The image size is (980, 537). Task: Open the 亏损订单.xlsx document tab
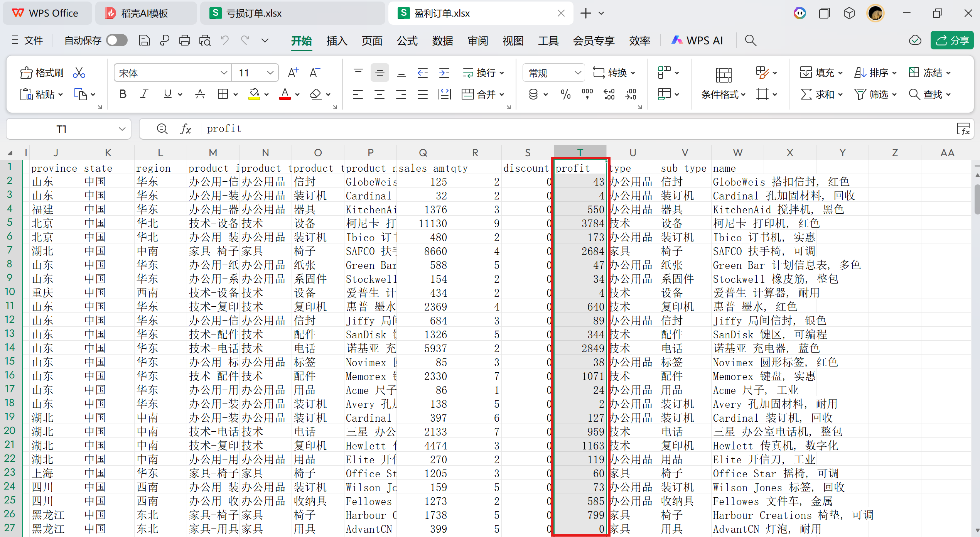click(253, 14)
